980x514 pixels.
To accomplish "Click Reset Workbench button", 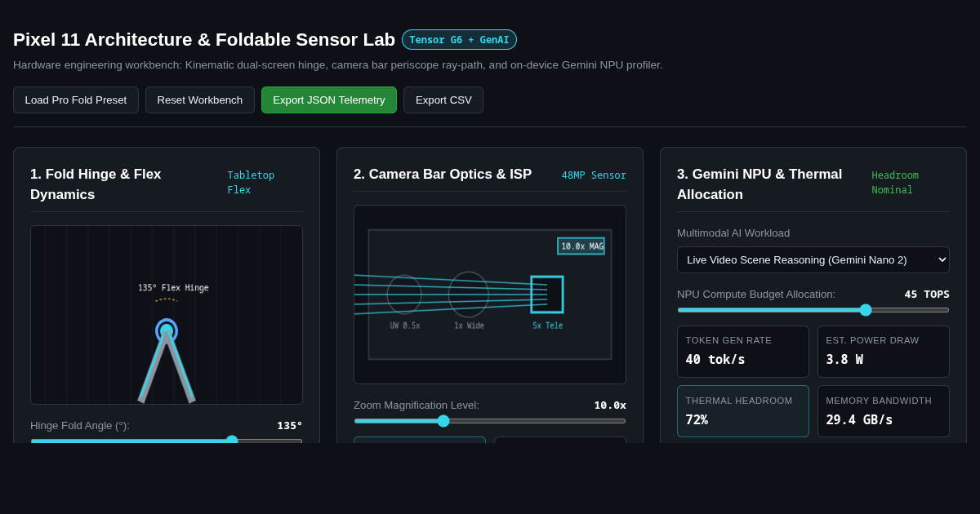I will (x=200, y=100).
